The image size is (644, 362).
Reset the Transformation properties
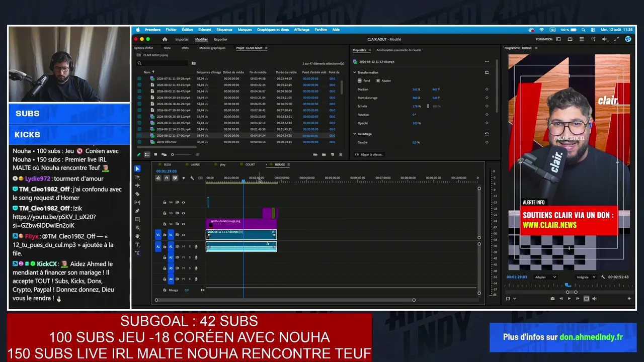click(x=487, y=72)
